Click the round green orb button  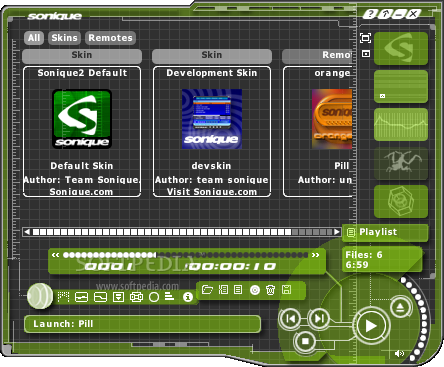point(40,296)
